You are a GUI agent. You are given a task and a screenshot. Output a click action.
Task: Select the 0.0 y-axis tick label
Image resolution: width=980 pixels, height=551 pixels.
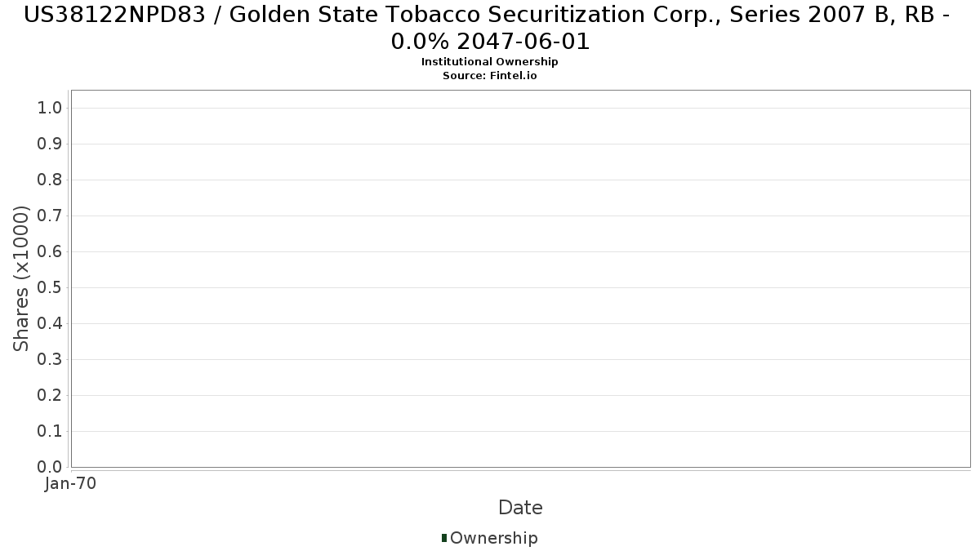[x=51, y=467]
